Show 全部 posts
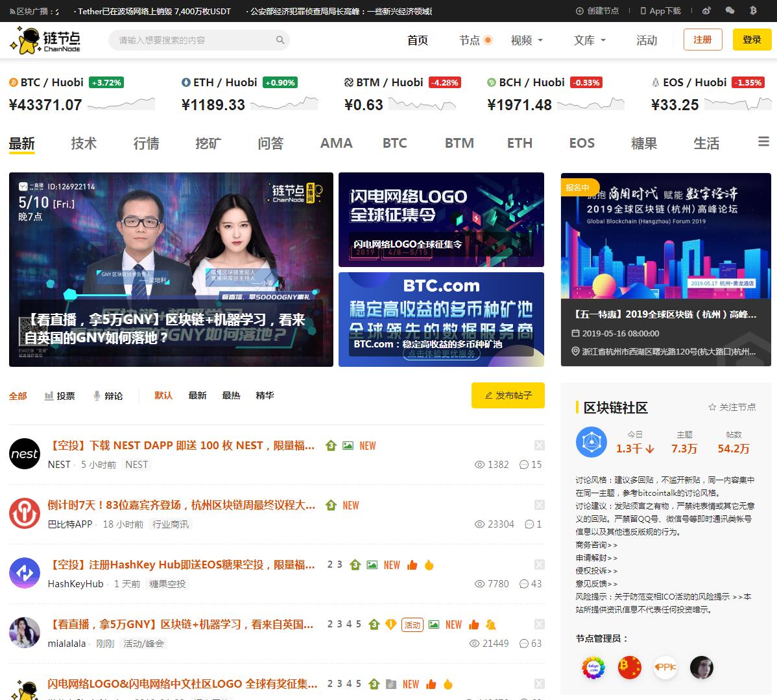This screenshot has height=700, width=777. pyautogui.click(x=18, y=395)
